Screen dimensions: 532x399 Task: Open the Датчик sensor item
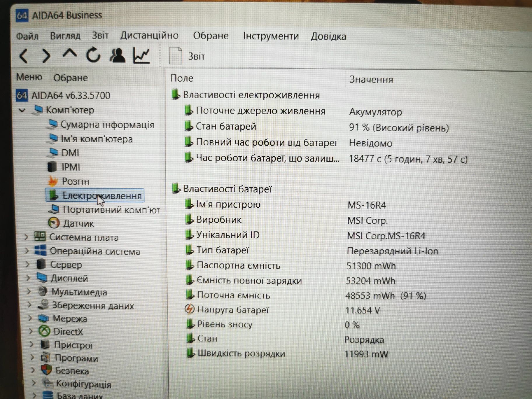pos(71,223)
